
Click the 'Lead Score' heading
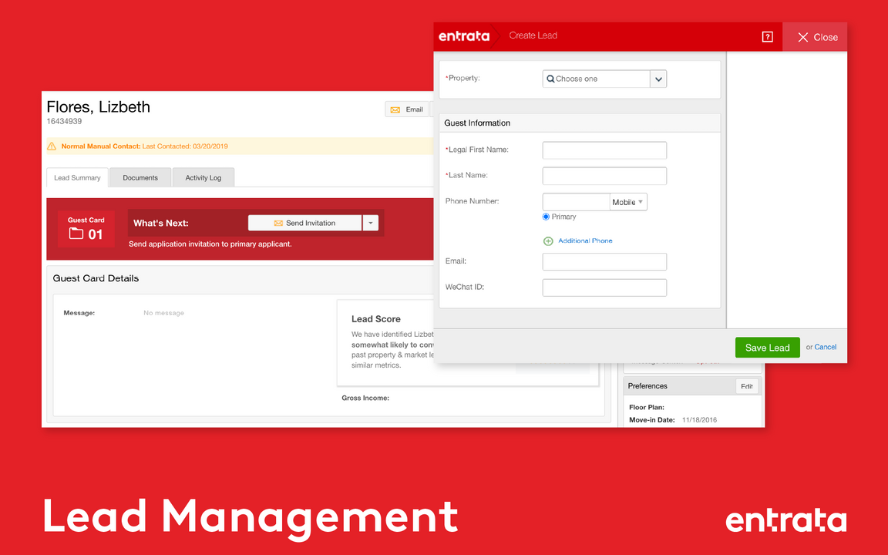375,319
